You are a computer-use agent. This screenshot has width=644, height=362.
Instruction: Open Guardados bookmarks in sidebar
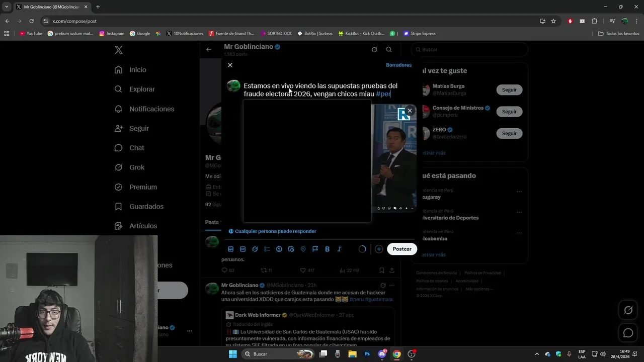(x=138, y=206)
